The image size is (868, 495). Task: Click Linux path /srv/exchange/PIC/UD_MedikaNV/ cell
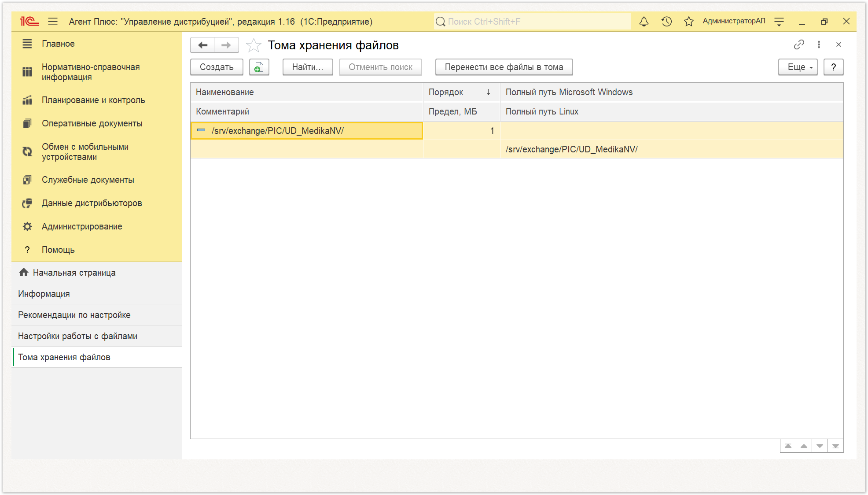point(672,149)
